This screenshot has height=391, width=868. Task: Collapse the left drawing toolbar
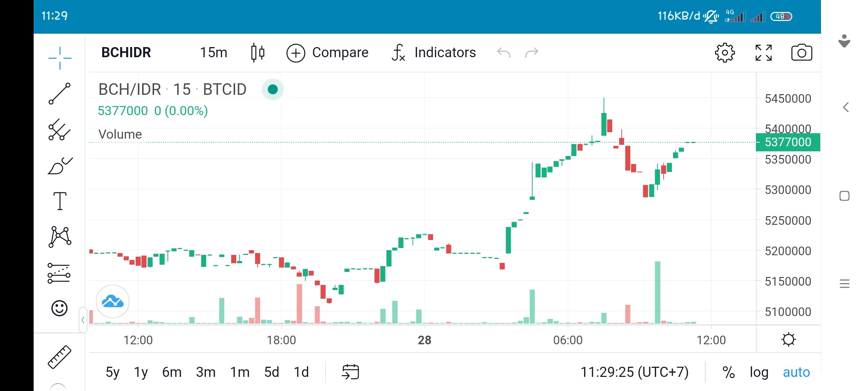click(83, 320)
